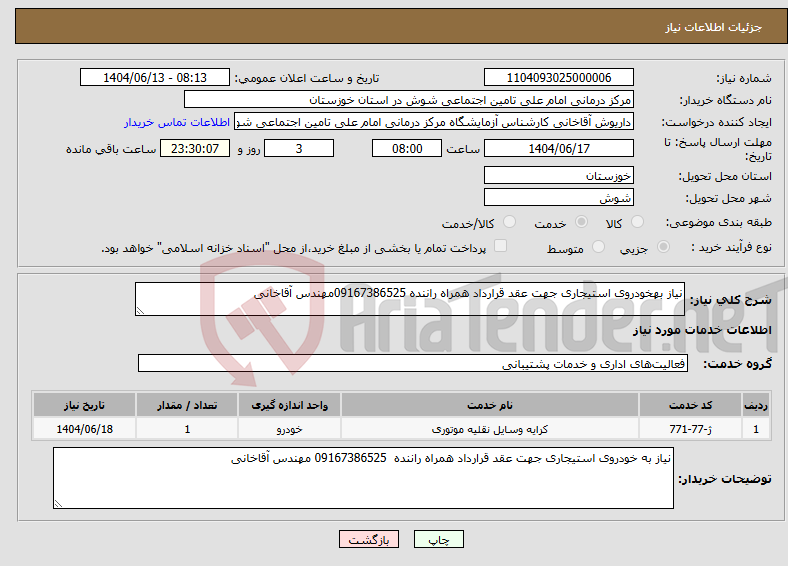Screen dimensions: 788x566
Task: Select the کالا radio button
Action: pos(637,222)
